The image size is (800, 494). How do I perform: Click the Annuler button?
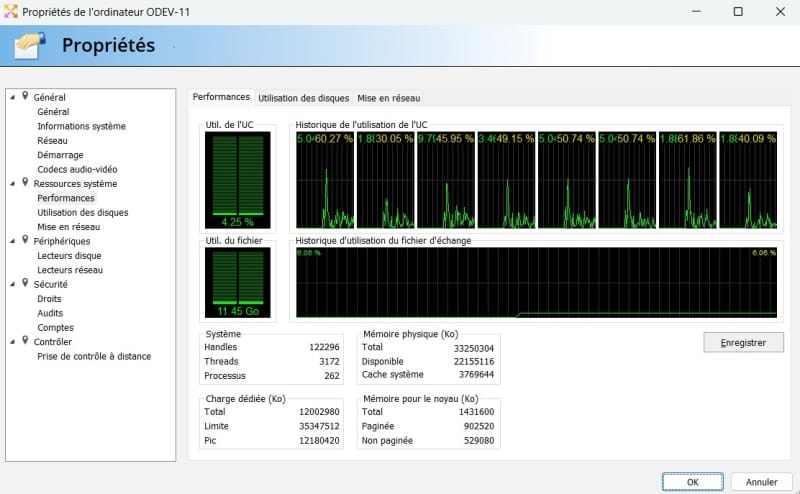761,481
